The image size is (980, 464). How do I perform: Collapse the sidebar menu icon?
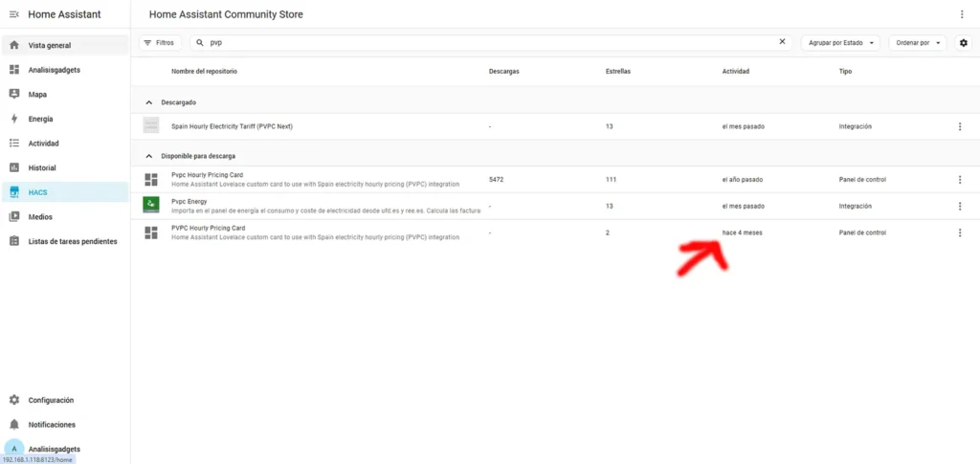click(x=14, y=14)
